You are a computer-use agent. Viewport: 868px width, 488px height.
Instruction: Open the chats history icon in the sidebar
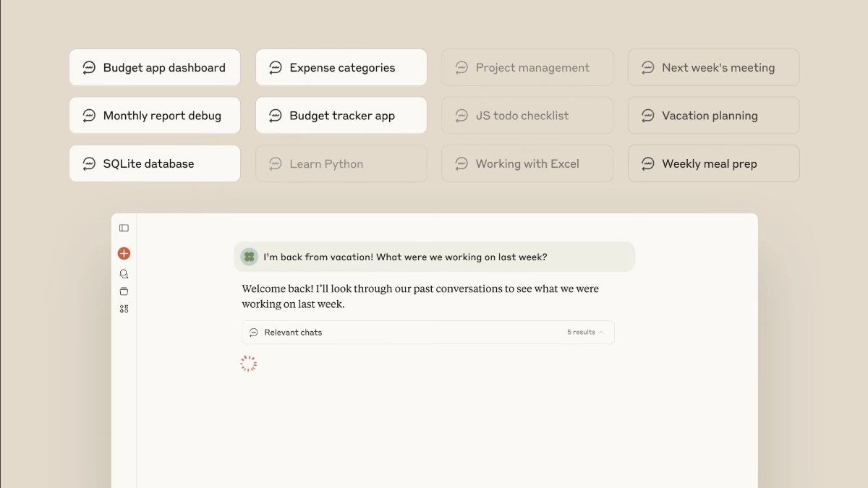point(124,274)
